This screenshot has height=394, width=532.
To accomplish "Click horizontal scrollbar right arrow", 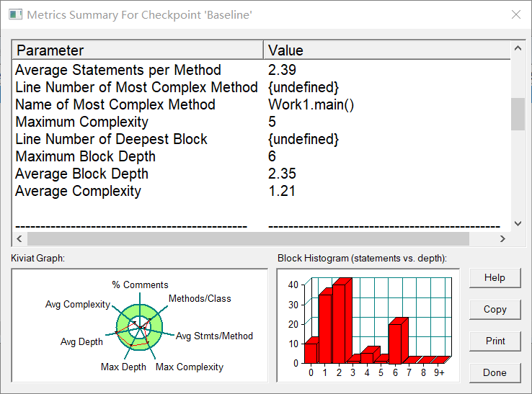I will point(502,238).
